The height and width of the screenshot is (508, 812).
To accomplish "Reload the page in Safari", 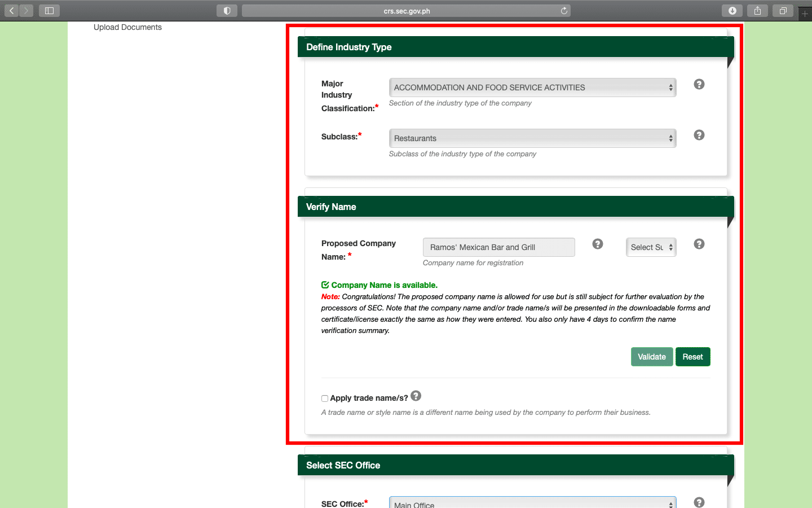I will click(564, 11).
